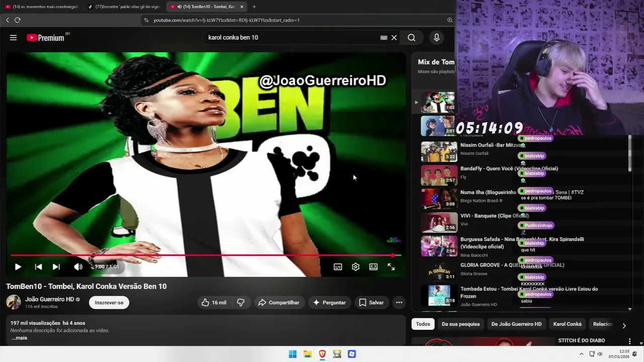Click the Compartilhar share button
This screenshot has height=362, width=644.
(279, 303)
